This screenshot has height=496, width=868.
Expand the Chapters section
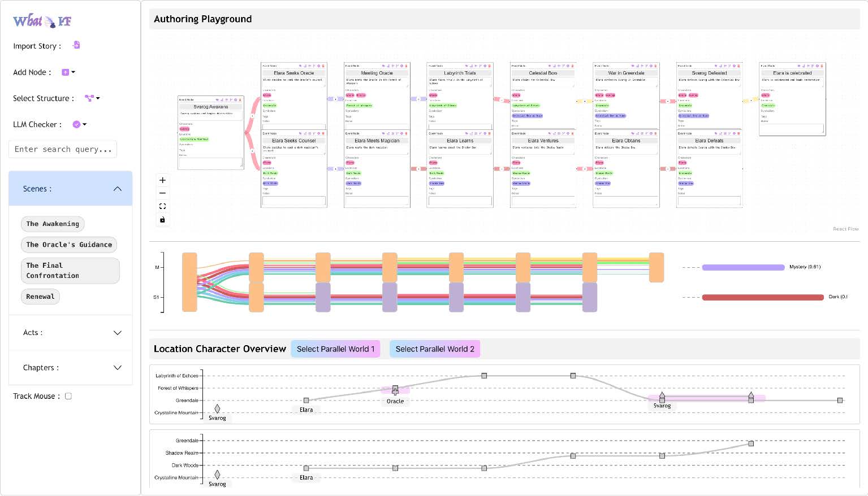click(117, 368)
